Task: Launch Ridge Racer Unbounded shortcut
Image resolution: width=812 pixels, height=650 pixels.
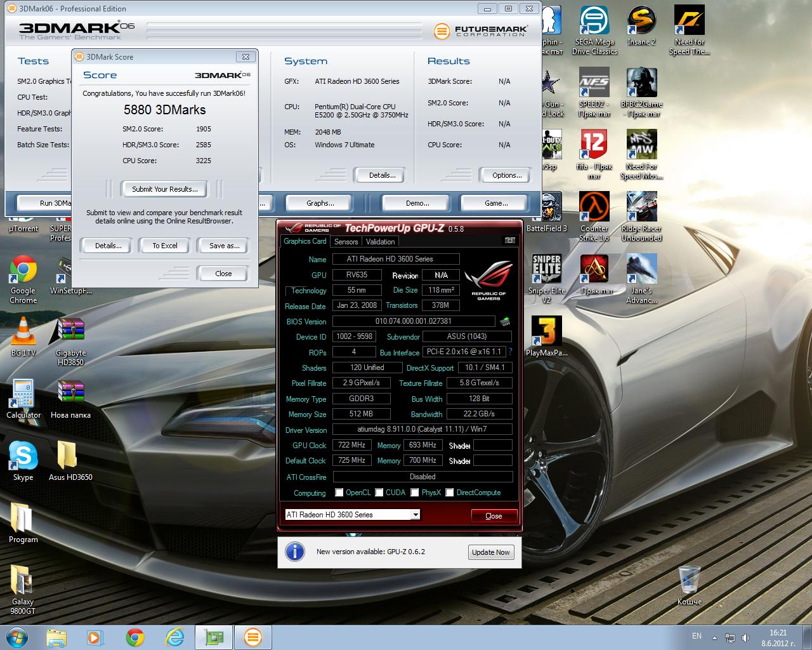Action: pyautogui.click(x=641, y=217)
